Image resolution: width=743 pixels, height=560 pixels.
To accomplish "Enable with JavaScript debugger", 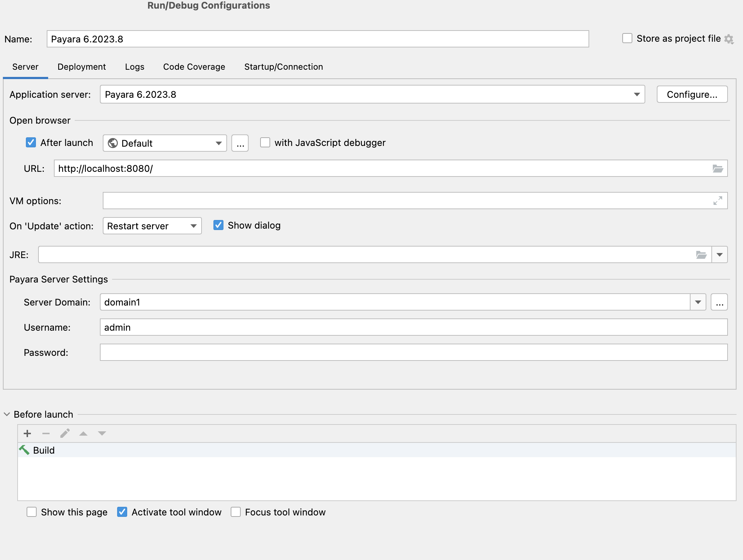I will coord(265,143).
